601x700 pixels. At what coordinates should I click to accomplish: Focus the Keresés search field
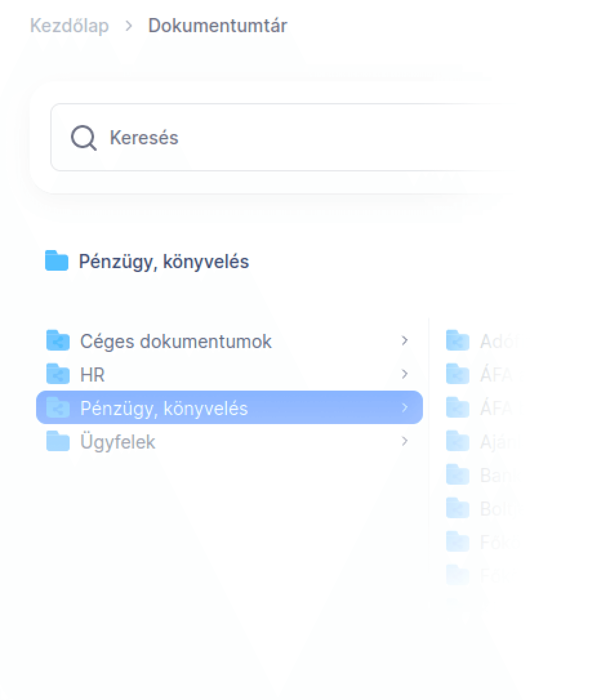click(x=270, y=137)
